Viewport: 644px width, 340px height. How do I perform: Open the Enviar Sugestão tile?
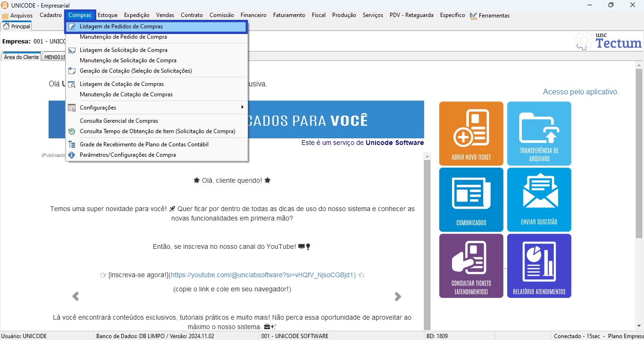click(539, 200)
